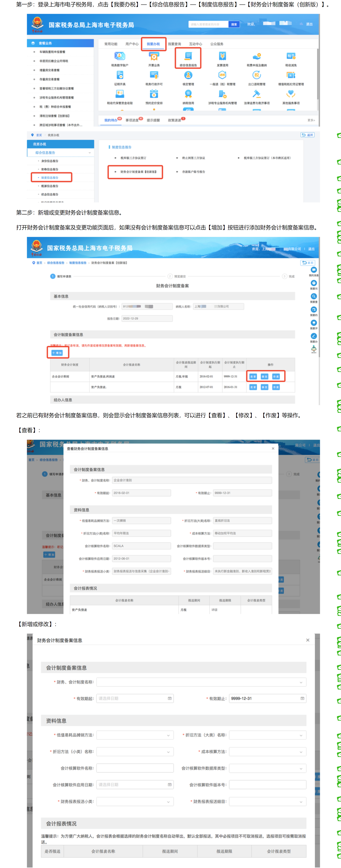Switch to the 互动中心 tab
Screen dimensions: 341x868
tap(196, 44)
